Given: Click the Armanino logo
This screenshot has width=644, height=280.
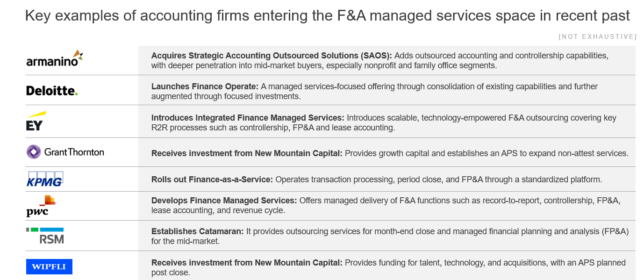Looking at the screenshot, I should (55, 58).
